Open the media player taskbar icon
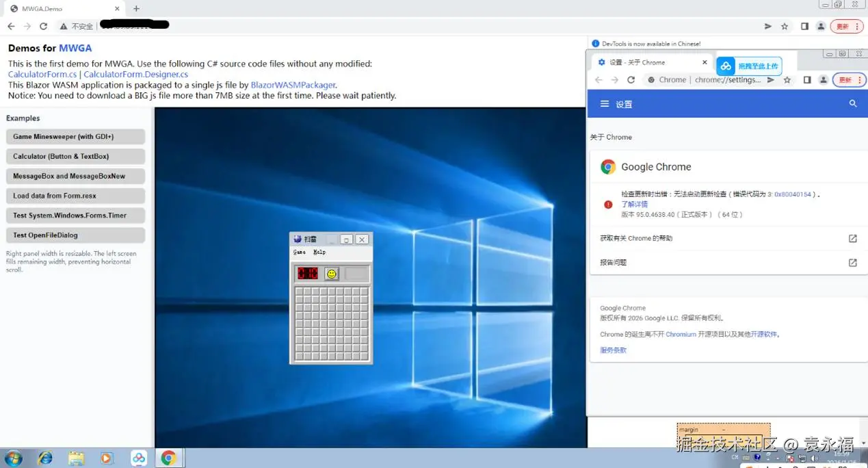Image resolution: width=868 pixels, height=468 pixels. point(107,458)
